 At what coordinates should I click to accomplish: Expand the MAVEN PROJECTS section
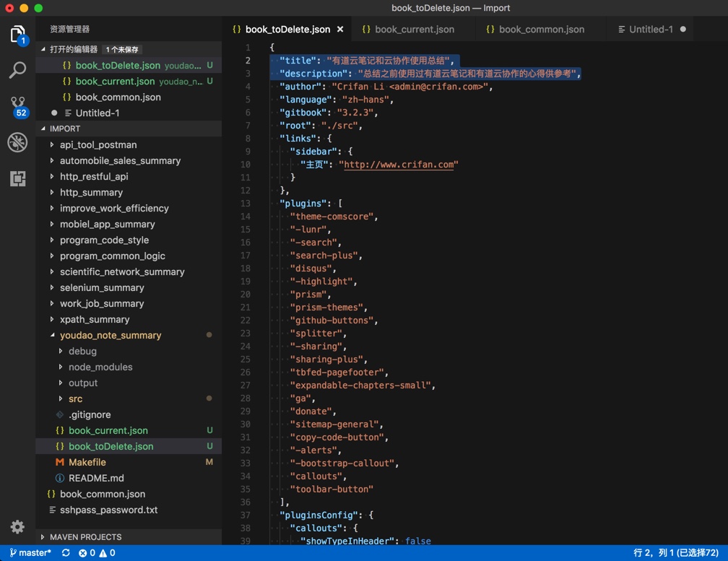pos(85,537)
